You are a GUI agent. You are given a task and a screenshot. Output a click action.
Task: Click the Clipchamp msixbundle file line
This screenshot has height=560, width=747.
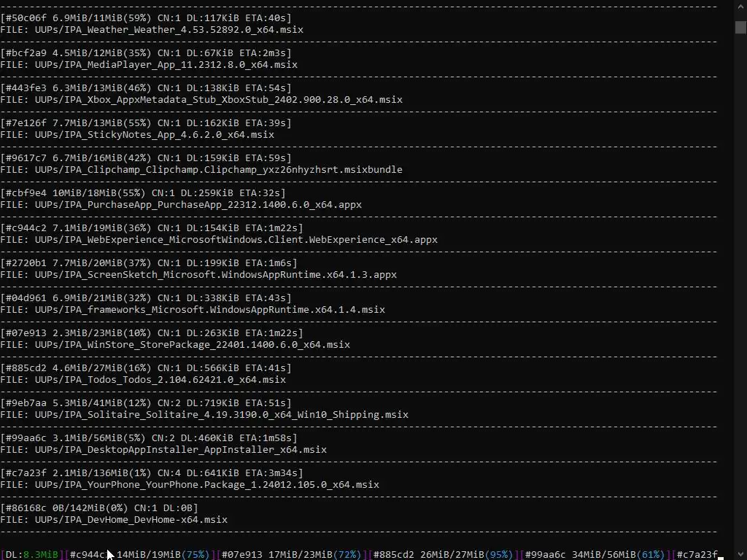(201, 169)
